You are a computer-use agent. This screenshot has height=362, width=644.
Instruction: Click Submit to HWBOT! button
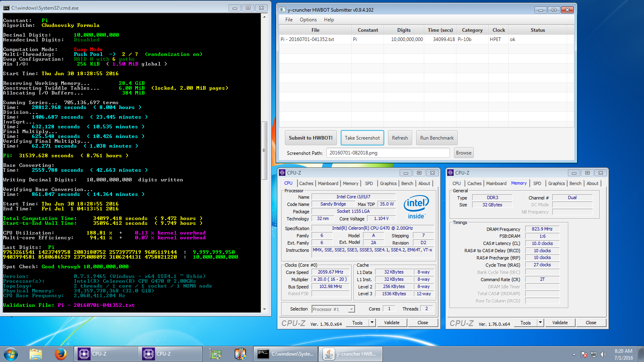tap(311, 138)
